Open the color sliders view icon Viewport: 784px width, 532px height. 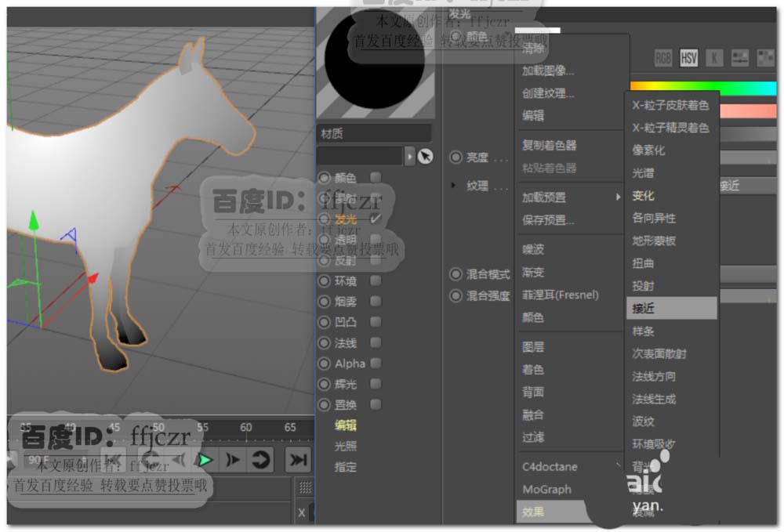click(x=740, y=57)
